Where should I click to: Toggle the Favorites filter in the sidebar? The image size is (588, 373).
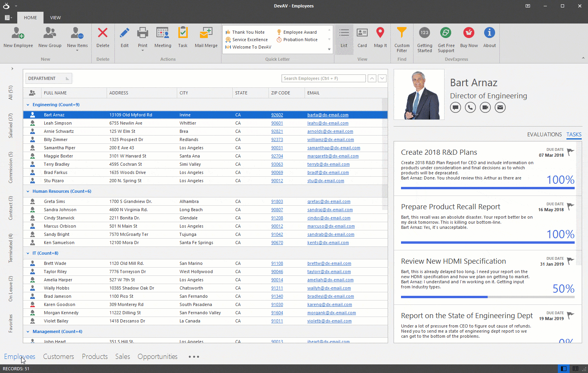pos(11,323)
